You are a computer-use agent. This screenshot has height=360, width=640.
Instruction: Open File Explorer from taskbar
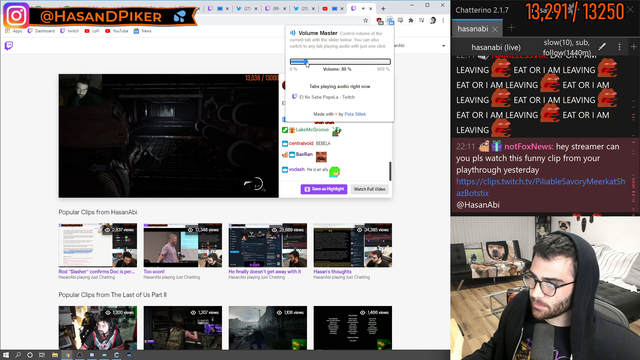(55, 355)
